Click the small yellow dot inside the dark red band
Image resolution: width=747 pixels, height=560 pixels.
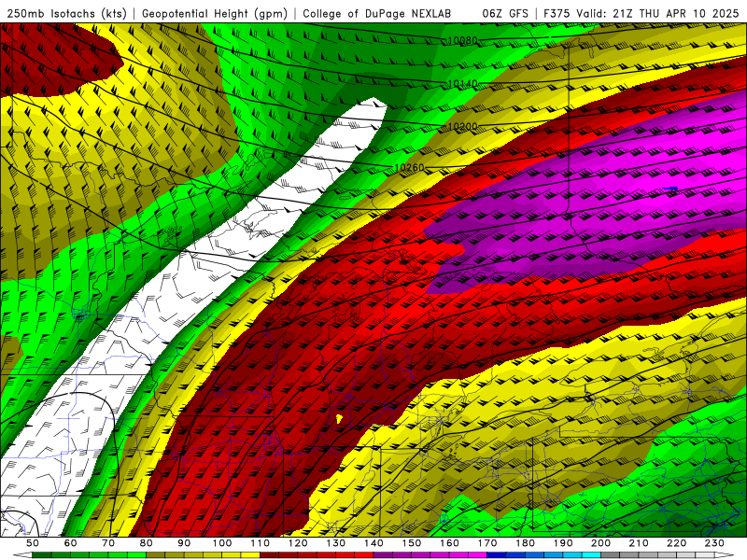(339, 418)
